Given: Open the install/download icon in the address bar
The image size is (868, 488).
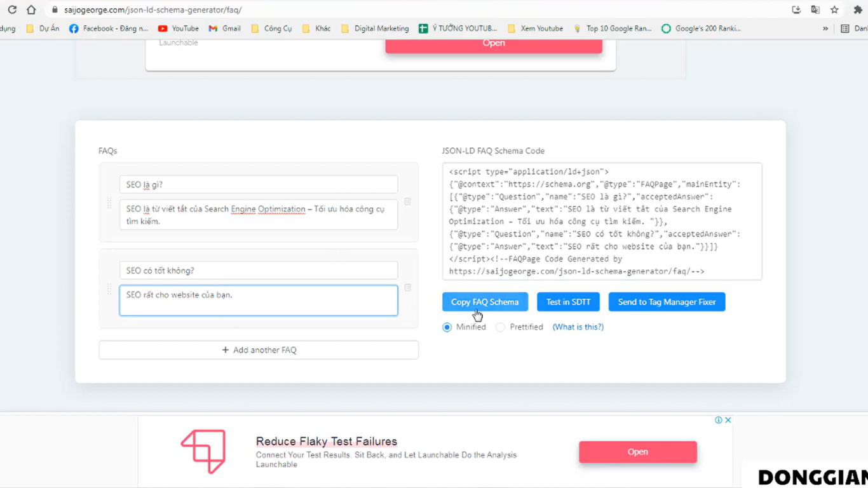Looking at the screenshot, I should [796, 10].
